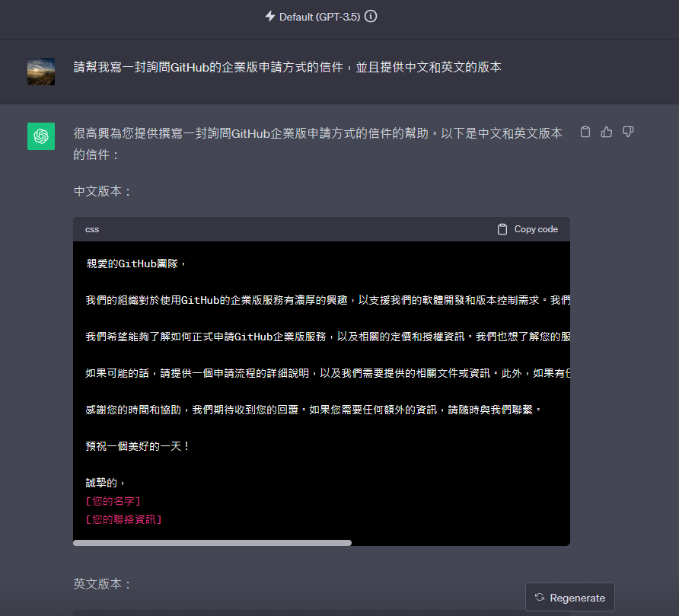Give thumbs down to the response
The image size is (679, 616).
click(x=628, y=132)
